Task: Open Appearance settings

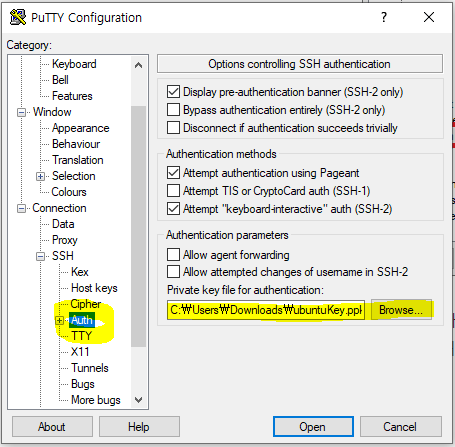Action: (x=81, y=128)
